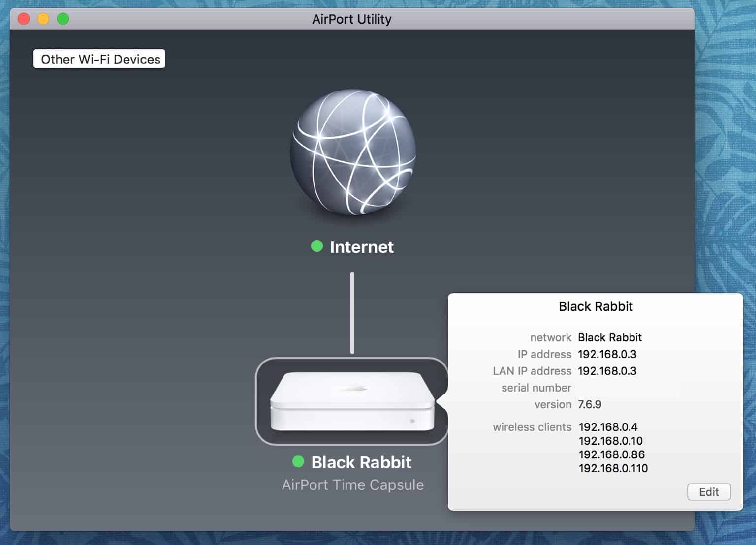Click the Black Rabbit label under the device
Viewport: 756px width, 545px height.
[x=361, y=462]
